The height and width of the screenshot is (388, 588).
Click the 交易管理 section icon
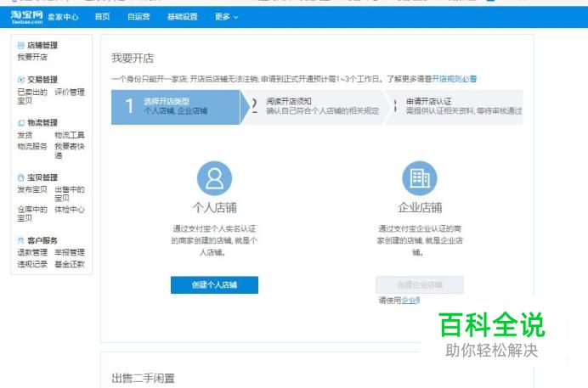click(21, 80)
